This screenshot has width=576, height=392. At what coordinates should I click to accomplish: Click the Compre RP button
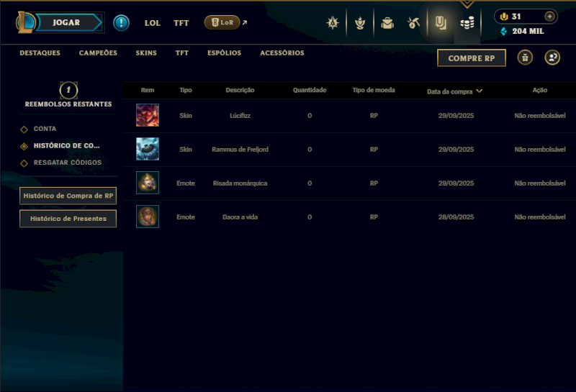pos(472,58)
